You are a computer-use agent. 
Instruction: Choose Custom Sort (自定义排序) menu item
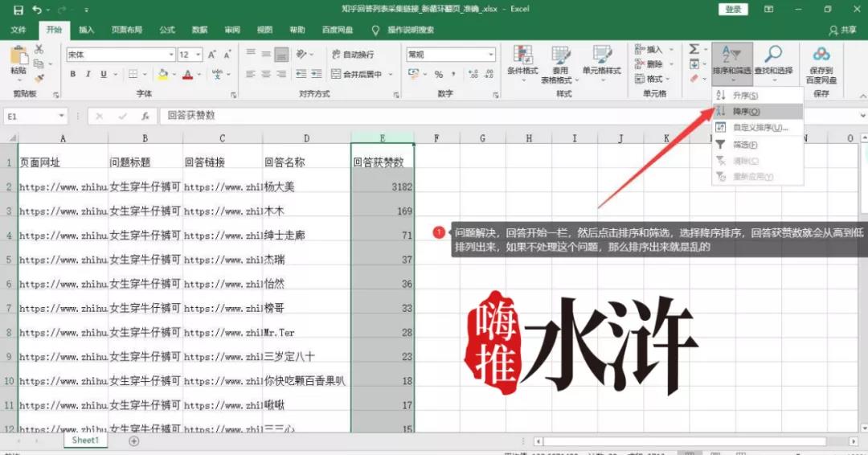pos(758,128)
